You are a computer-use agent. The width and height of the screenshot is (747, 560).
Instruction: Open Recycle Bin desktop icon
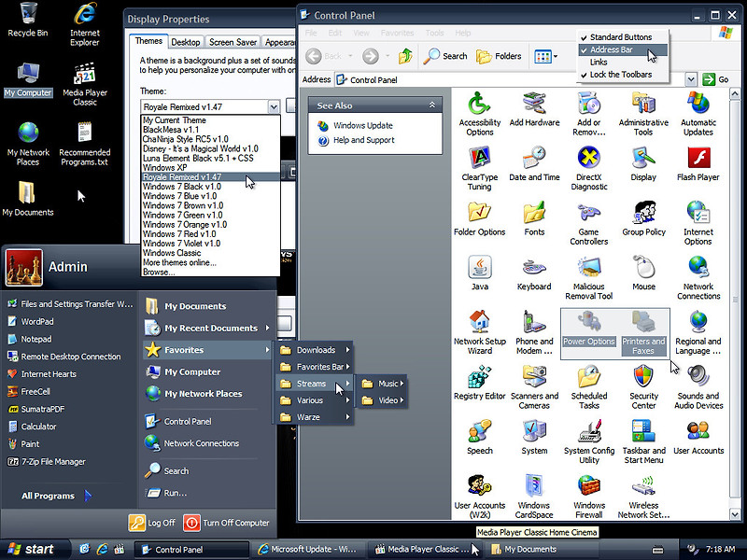28,20
